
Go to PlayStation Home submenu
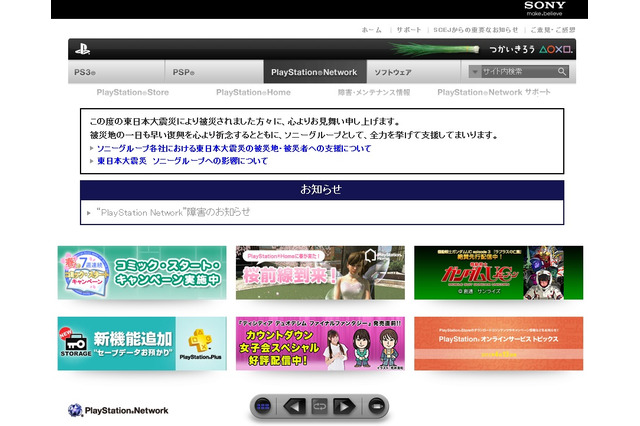click(x=253, y=92)
